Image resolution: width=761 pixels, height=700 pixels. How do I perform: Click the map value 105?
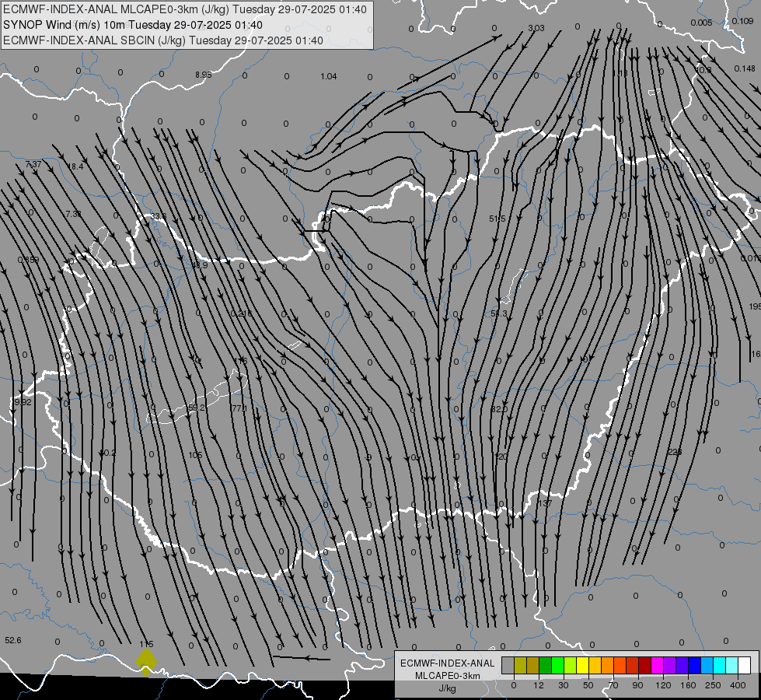195,455
